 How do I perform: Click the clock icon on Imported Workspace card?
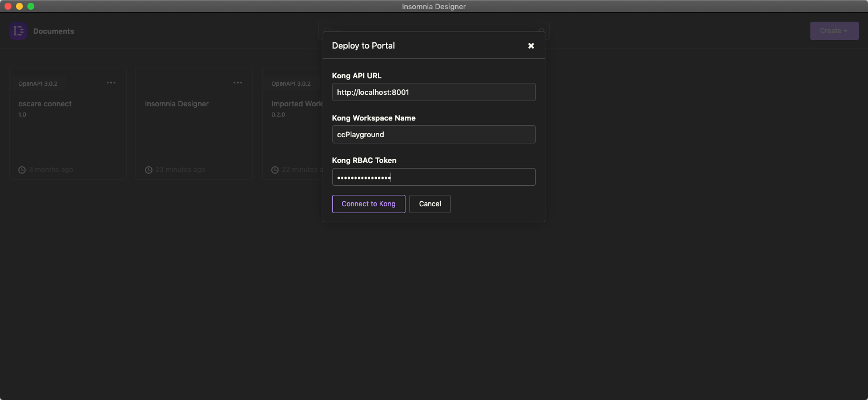click(x=275, y=170)
